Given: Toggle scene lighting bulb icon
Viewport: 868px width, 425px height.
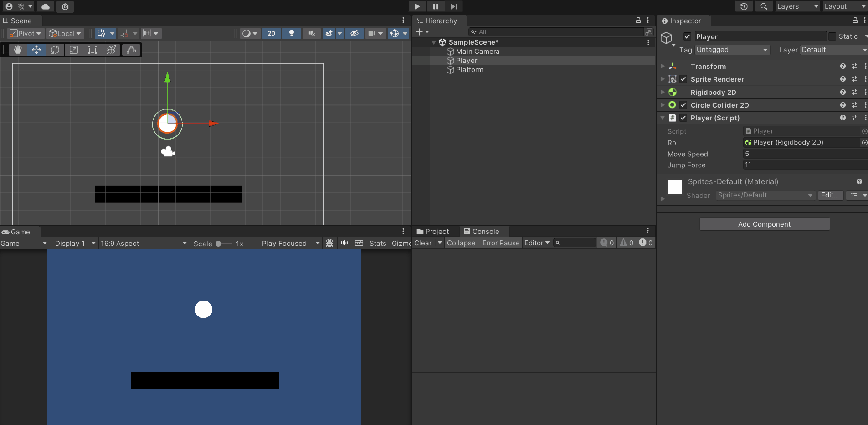Looking at the screenshot, I should click(x=292, y=33).
